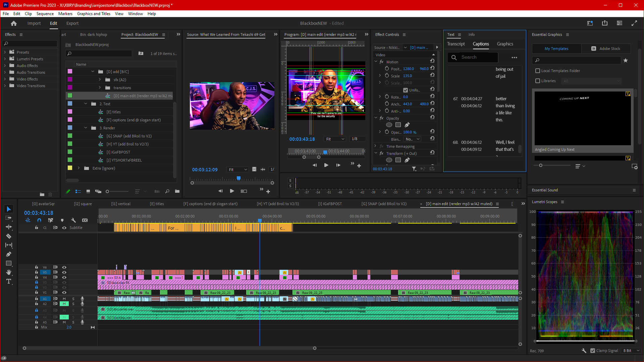Select the Ripple Edit tool
Image resolution: width=644 pixels, height=362 pixels.
click(x=9, y=227)
